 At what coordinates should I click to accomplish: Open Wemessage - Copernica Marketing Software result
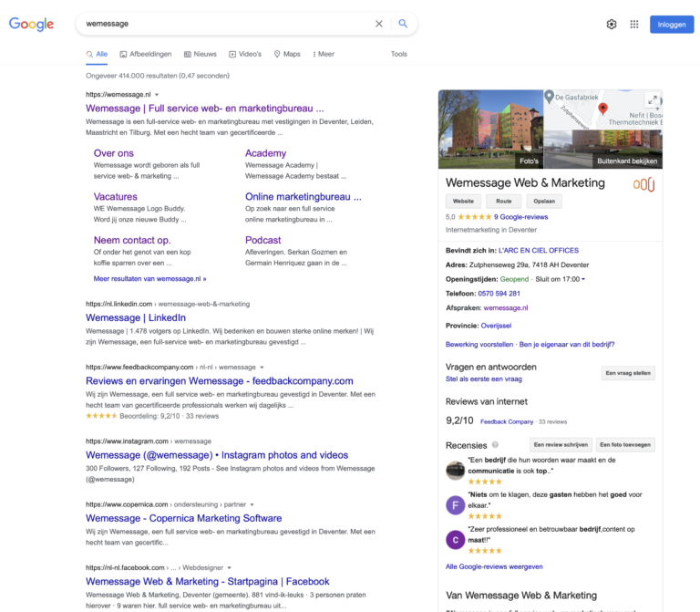point(183,518)
